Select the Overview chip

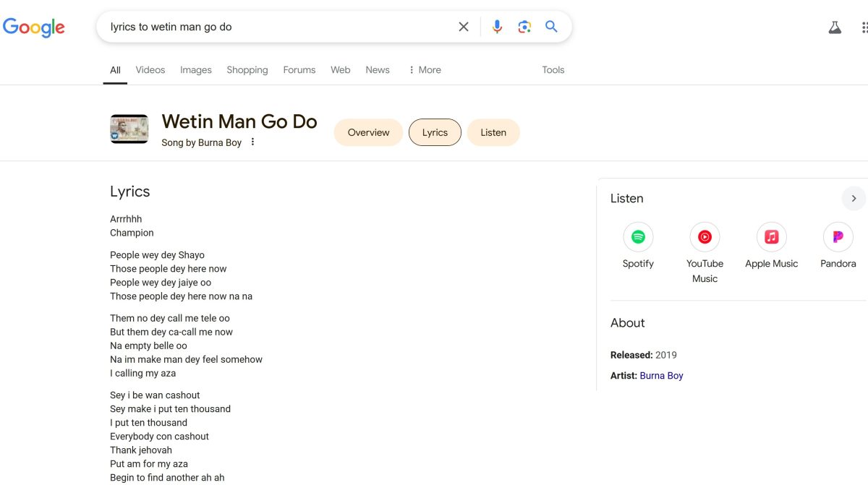368,132
